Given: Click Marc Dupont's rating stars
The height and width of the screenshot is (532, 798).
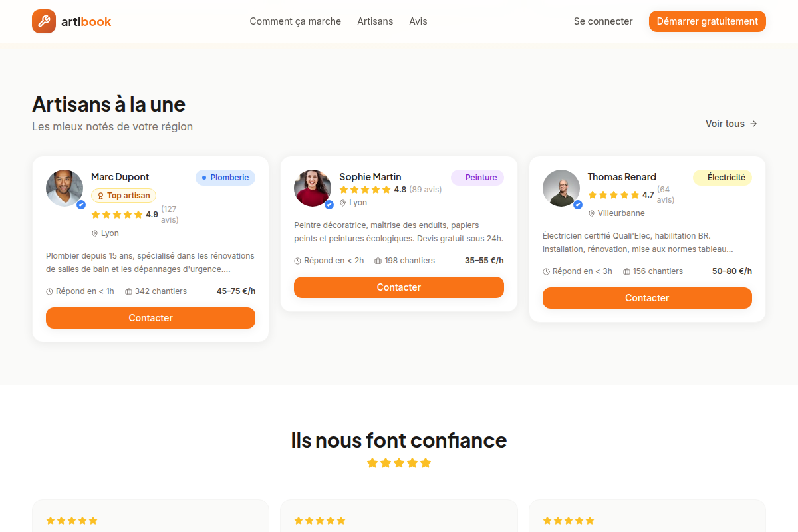Looking at the screenshot, I should (x=117, y=215).
